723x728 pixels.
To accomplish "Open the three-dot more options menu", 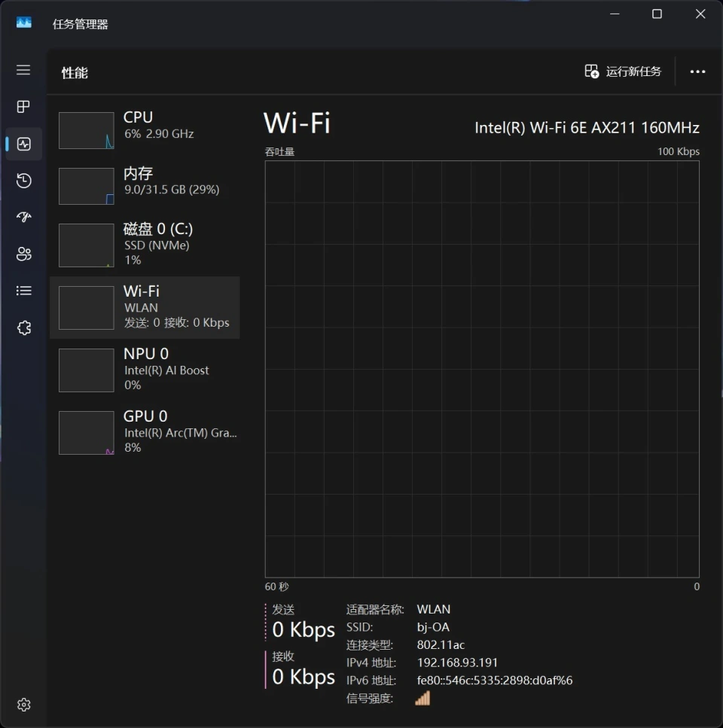I will pyautogui.click(x=697, y=72).
